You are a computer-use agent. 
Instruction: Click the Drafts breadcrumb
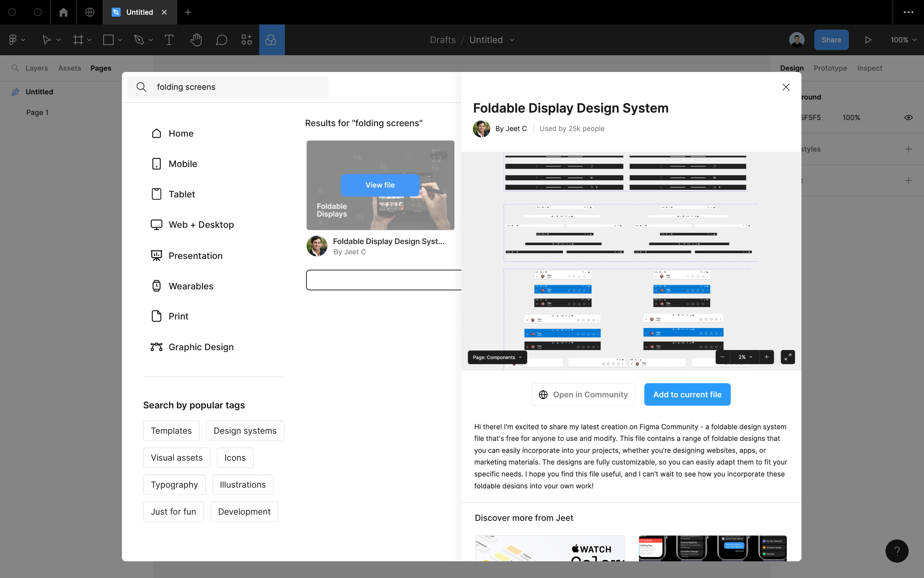coord(442,40)
